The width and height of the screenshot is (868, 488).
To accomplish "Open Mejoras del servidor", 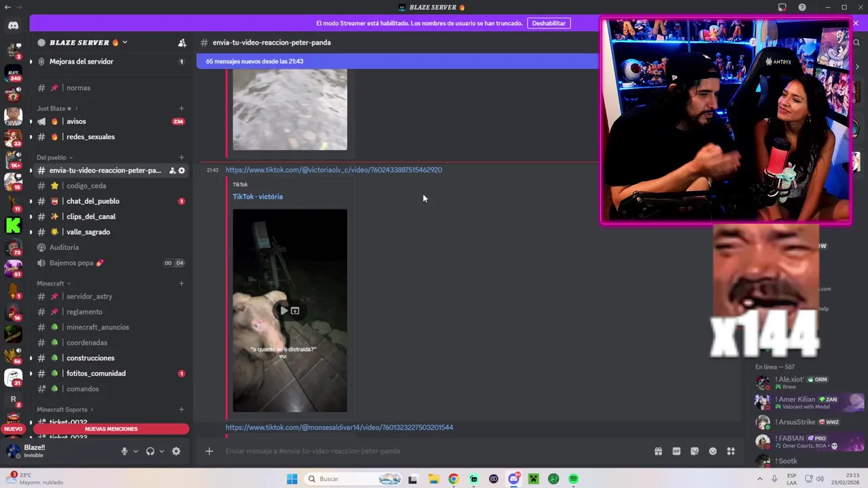I will [111, 62].
